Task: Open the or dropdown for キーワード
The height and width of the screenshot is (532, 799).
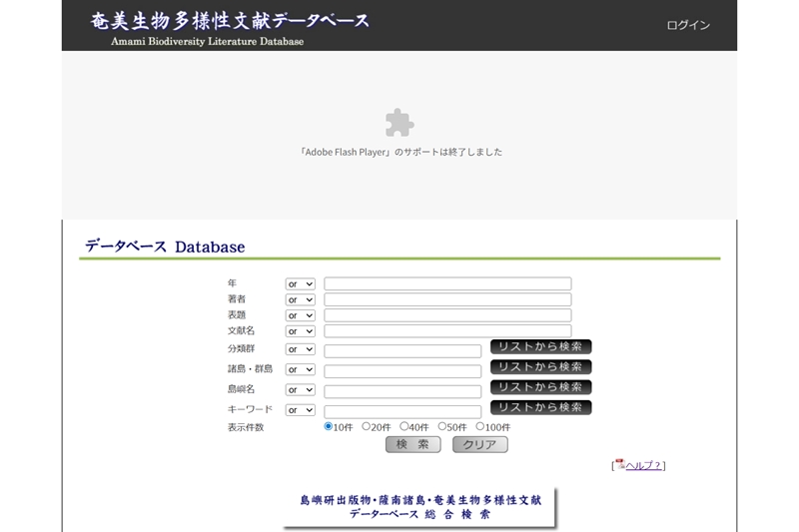Action: pos(300,410)
